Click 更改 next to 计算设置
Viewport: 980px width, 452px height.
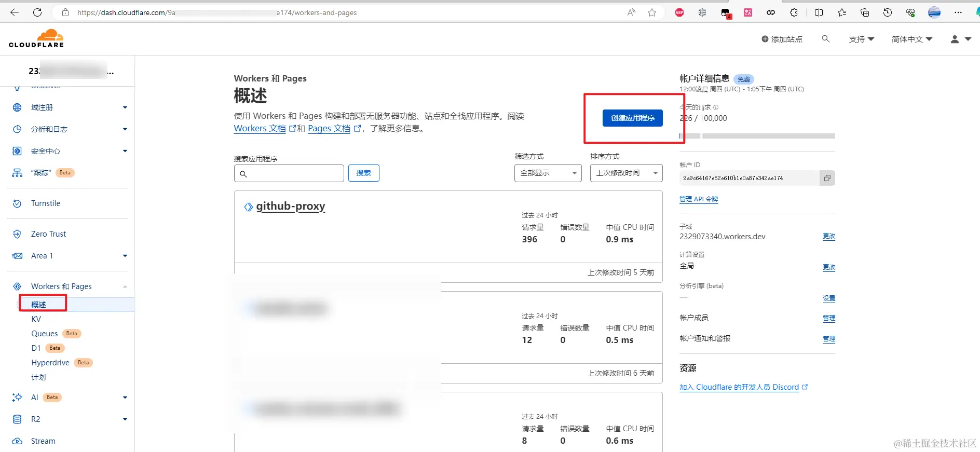(829, 267)
